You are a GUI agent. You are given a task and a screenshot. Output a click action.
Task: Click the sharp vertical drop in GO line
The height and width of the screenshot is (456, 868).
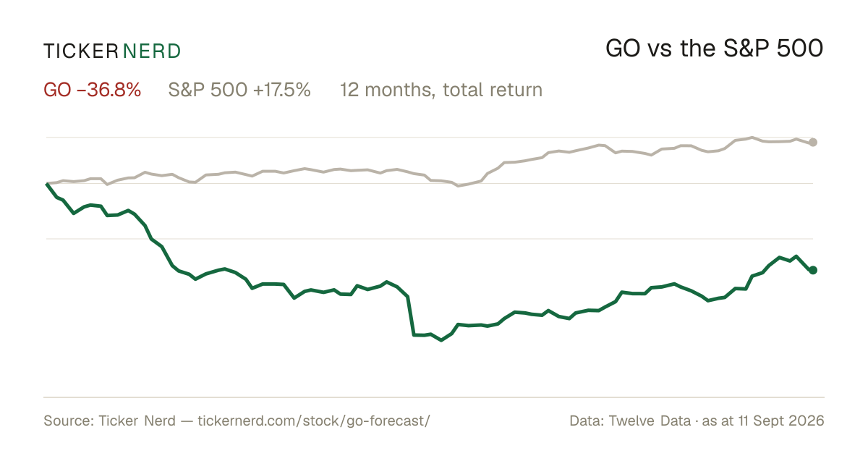coord(411,316)
